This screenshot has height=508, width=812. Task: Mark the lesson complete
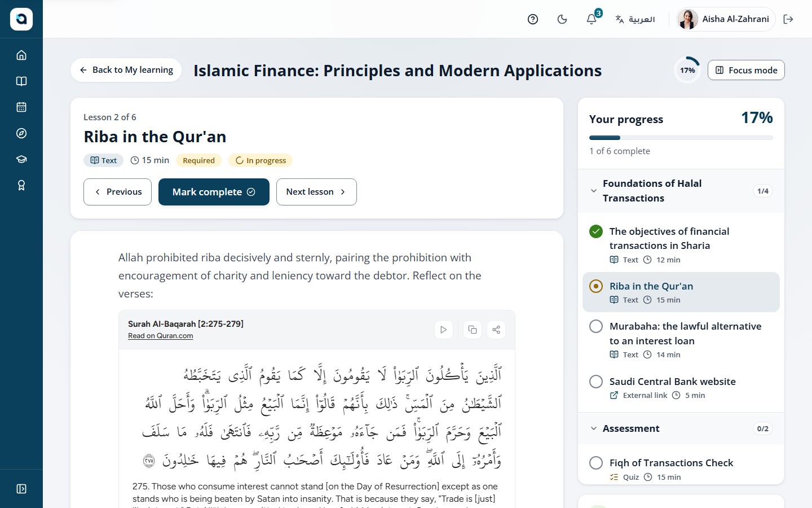pyautogui.click(x=214, y=192)
